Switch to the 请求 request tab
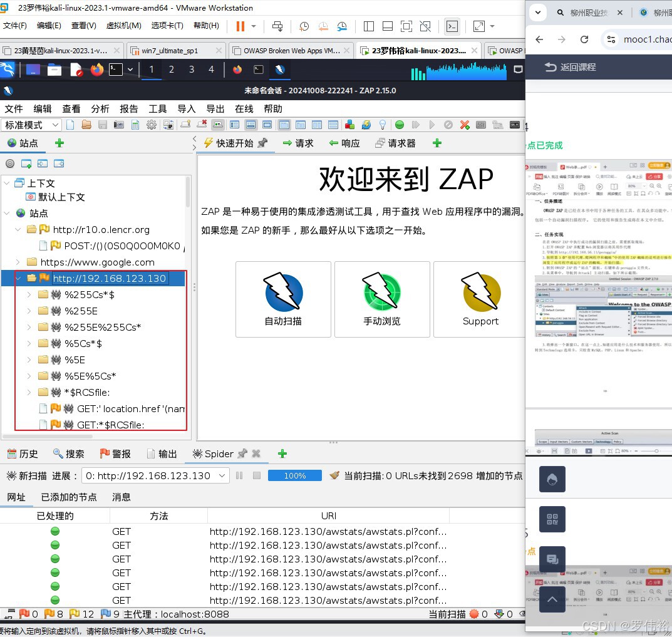Screen dimensions: 672x637 pos(298,143)
